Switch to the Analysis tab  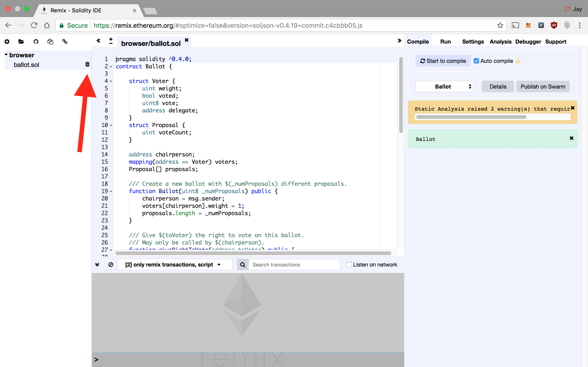click(501, 42)
